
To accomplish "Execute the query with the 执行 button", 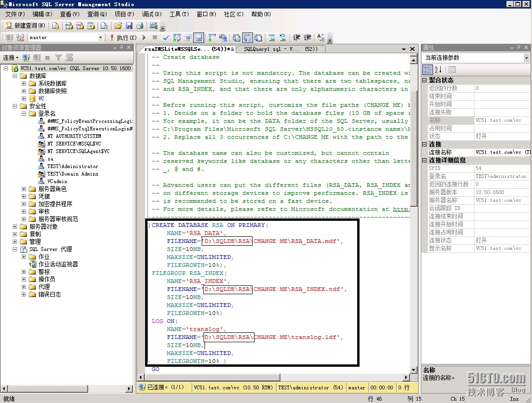I will tap(123, 38).
